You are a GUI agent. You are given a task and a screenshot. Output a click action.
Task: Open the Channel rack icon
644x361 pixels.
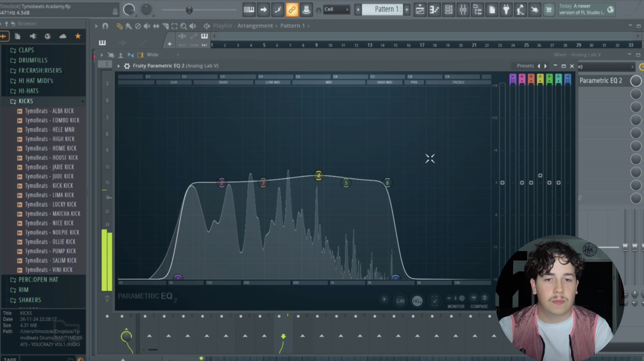[x=449, y=10]
